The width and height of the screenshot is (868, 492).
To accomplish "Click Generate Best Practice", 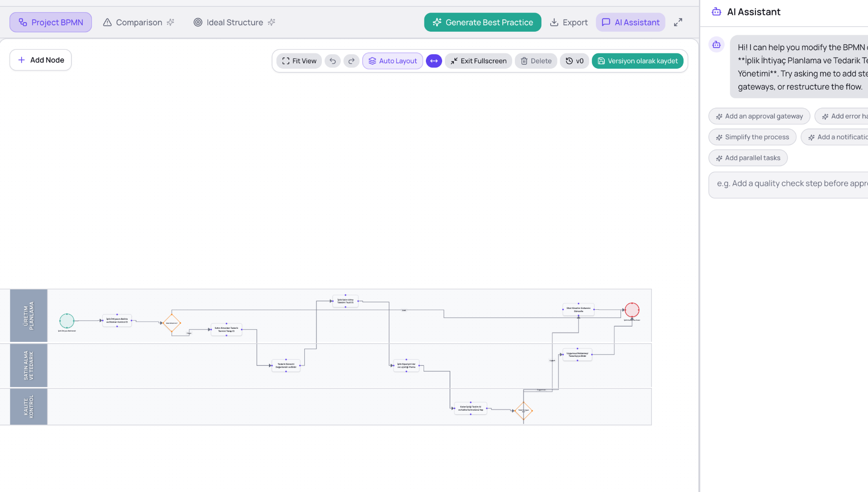I will [482, 22].
